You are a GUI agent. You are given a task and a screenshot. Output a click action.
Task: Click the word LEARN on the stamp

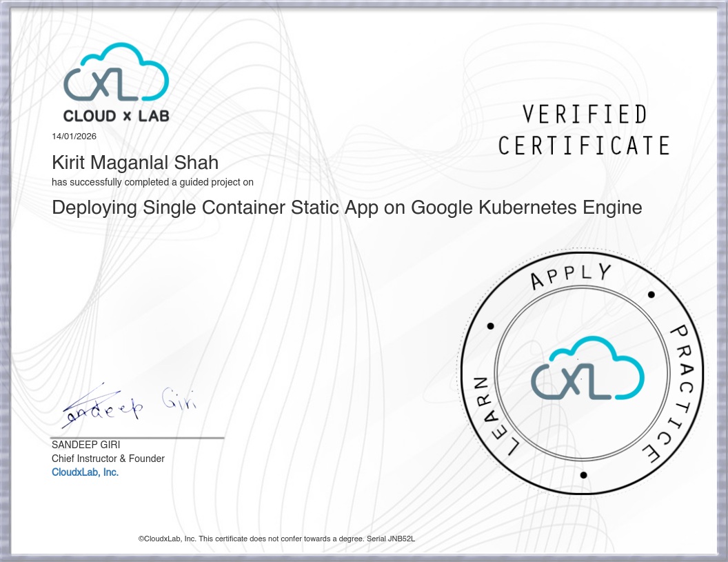[489, 415]
